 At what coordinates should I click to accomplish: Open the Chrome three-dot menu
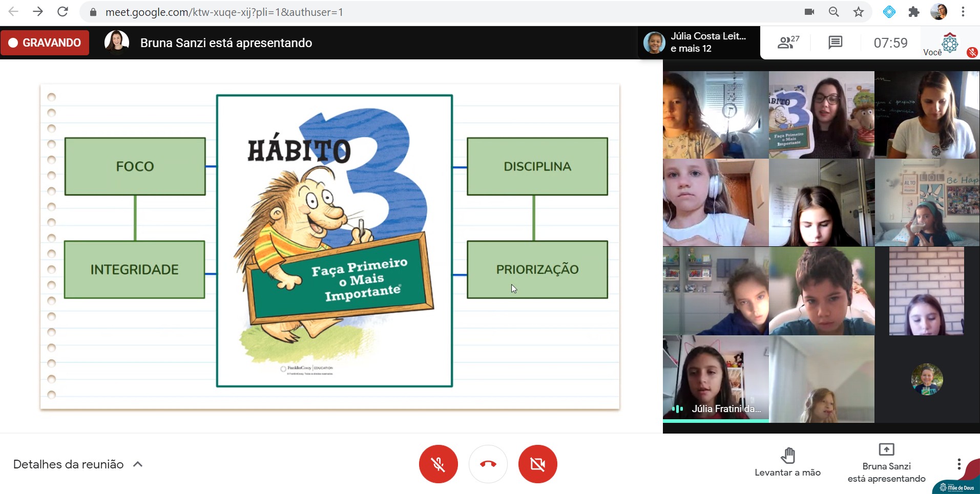pos(963,12)
